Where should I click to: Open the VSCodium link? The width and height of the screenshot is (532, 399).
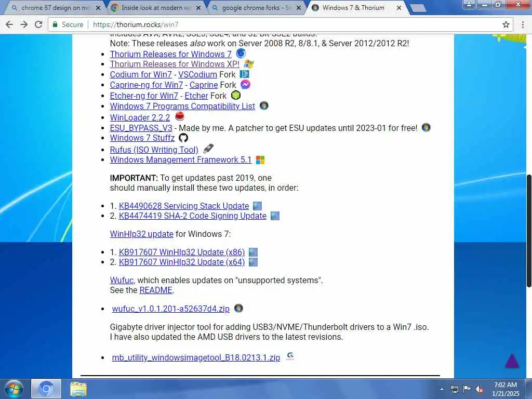coord(197,74)
